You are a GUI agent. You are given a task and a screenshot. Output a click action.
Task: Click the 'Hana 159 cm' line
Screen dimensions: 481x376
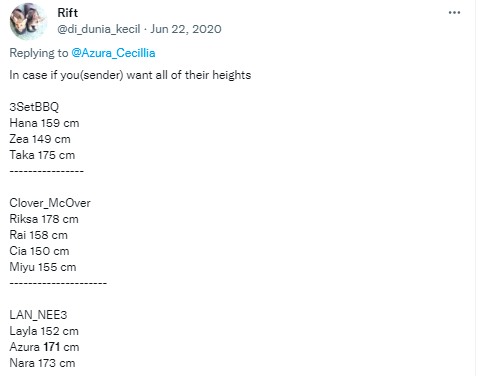tap(44, 123)
